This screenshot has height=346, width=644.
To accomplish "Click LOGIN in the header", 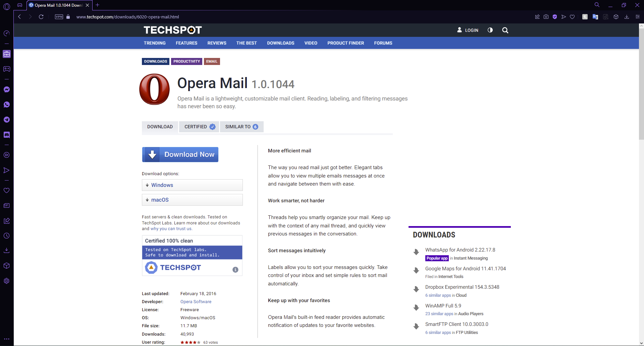I will coord(468,30).
